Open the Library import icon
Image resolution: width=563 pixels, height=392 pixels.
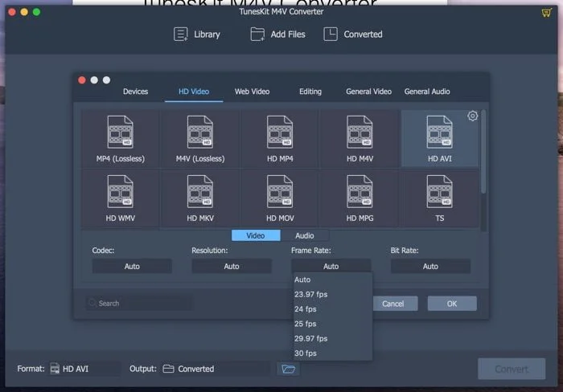(181, 35)
